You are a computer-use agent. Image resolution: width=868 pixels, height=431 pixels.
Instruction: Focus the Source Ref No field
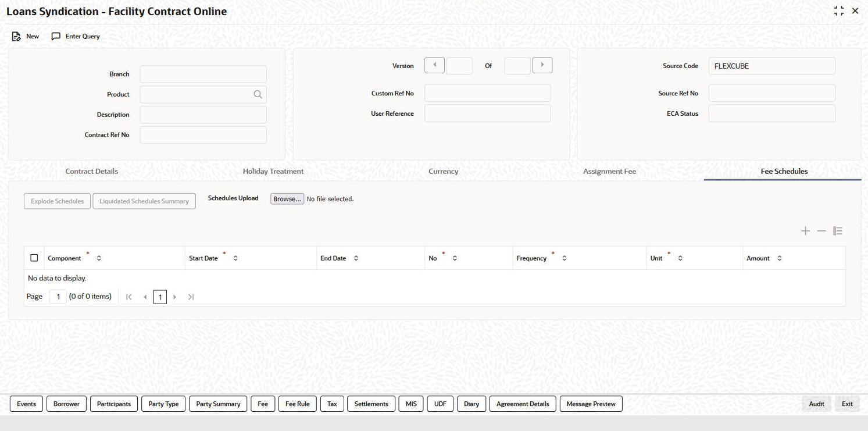772,93
